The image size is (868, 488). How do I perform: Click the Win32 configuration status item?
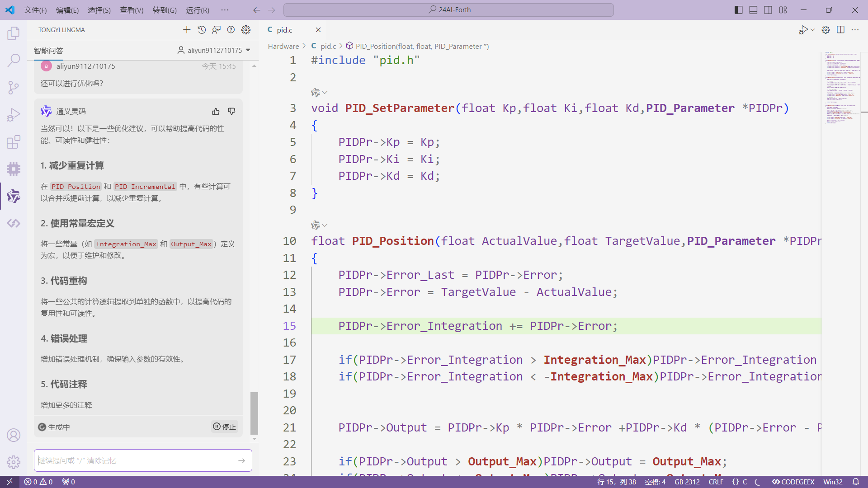833,482
